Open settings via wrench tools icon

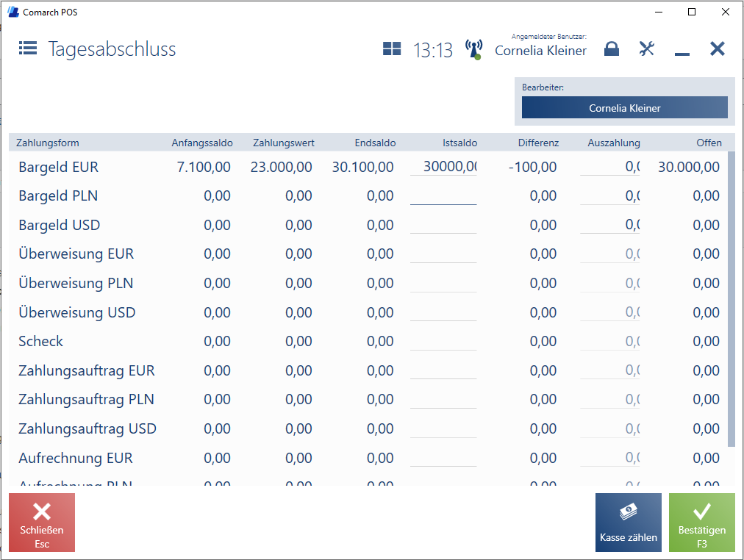647,49
